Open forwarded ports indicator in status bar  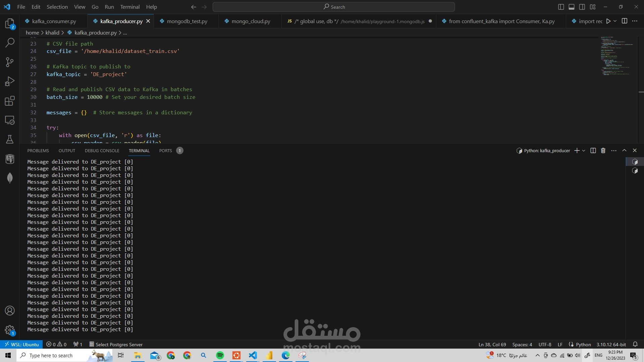(78, 345)
